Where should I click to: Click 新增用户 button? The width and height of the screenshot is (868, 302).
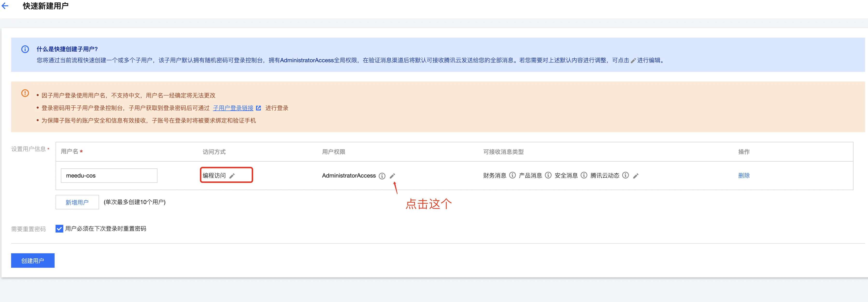click(x=77, y=202)
